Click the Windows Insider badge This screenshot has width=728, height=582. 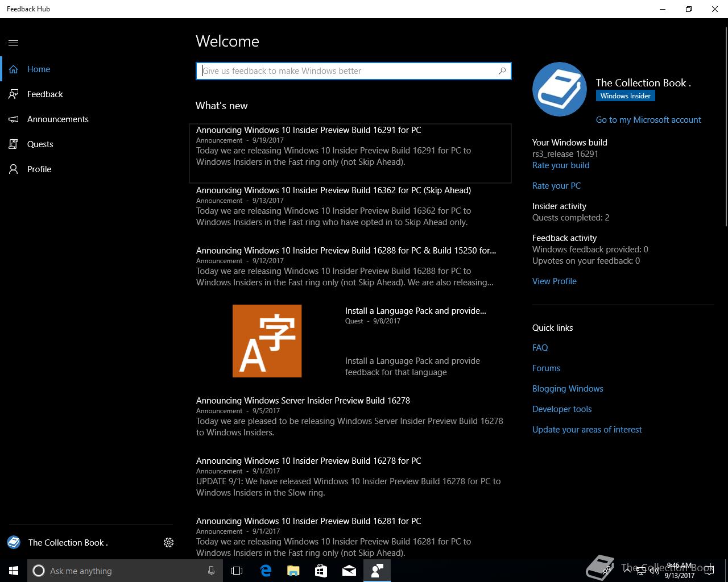pos(626,96)
